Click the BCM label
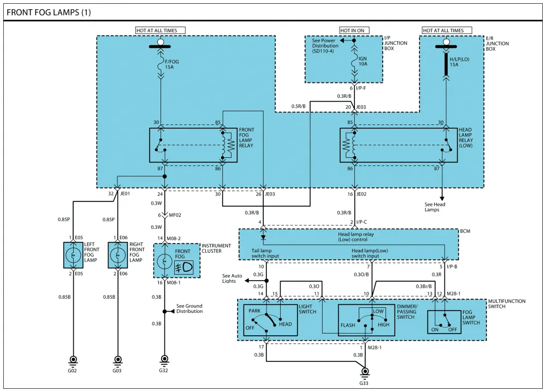The image size is (546, 392). coord(465,231)
